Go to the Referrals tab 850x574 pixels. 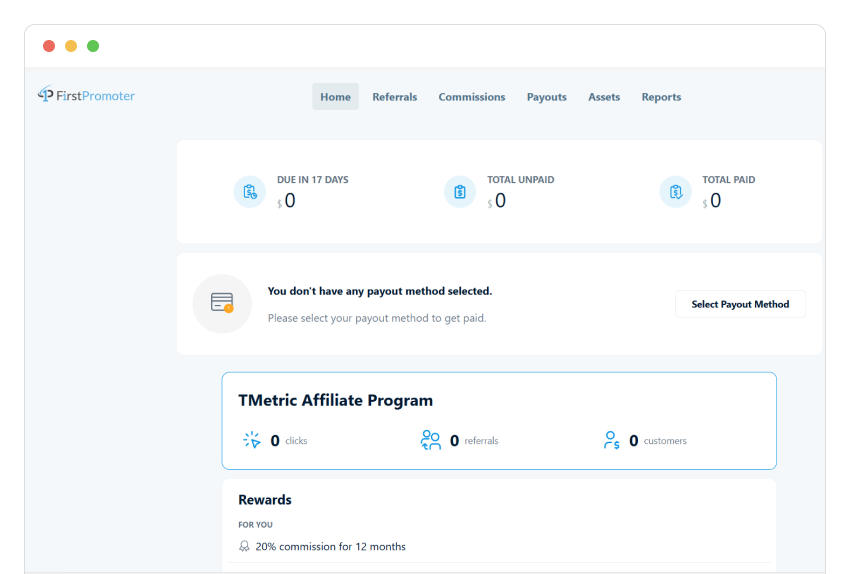click(x=395, y=97)
